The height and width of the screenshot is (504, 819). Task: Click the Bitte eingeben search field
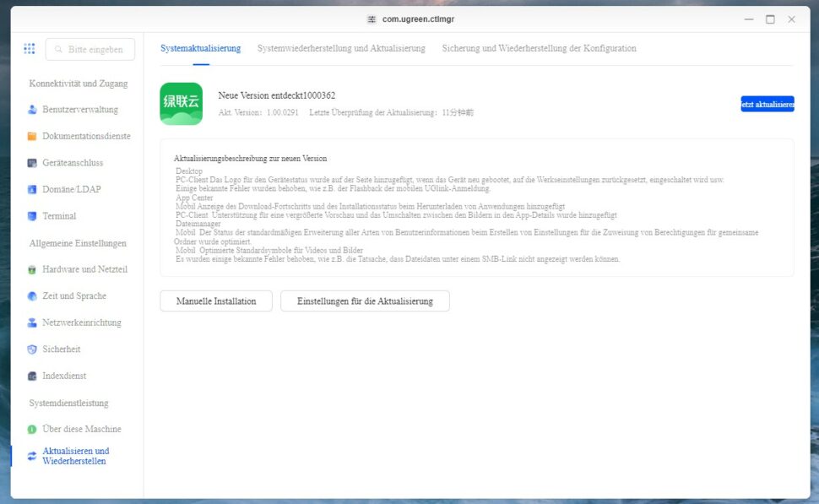pyautogui.click(x=89, y=49)
